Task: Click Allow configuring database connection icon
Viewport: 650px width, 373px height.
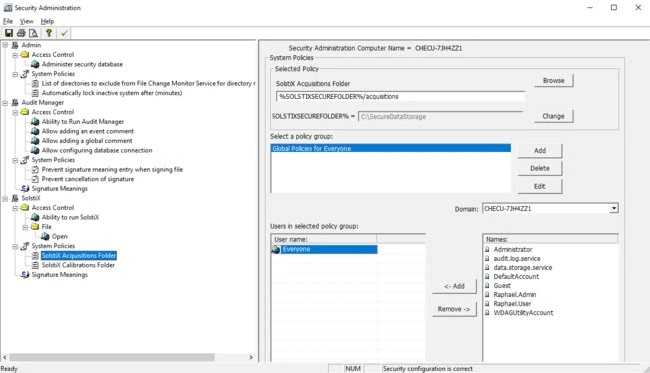Action: coord(35,150)
